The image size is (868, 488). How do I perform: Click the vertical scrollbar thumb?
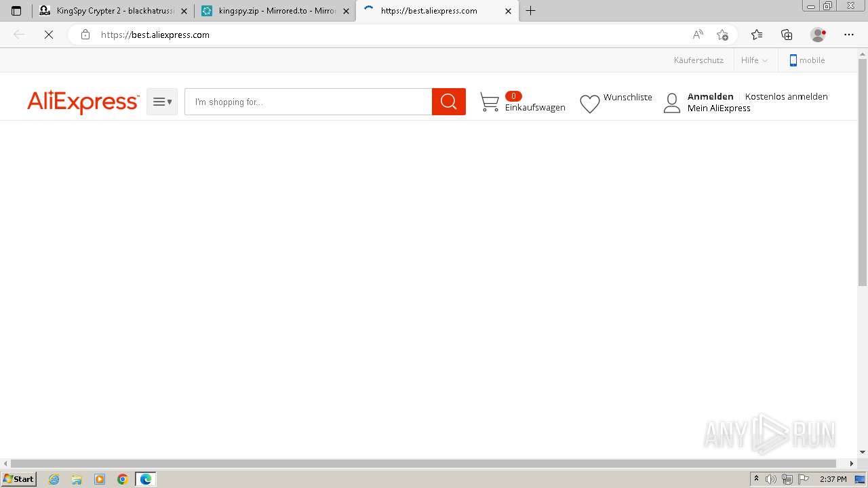click(863, 173)
